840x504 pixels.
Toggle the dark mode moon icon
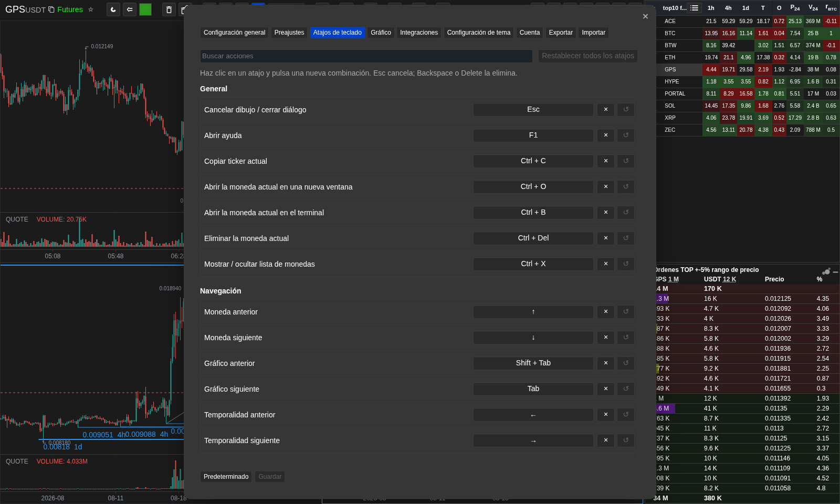coord(113,9)
